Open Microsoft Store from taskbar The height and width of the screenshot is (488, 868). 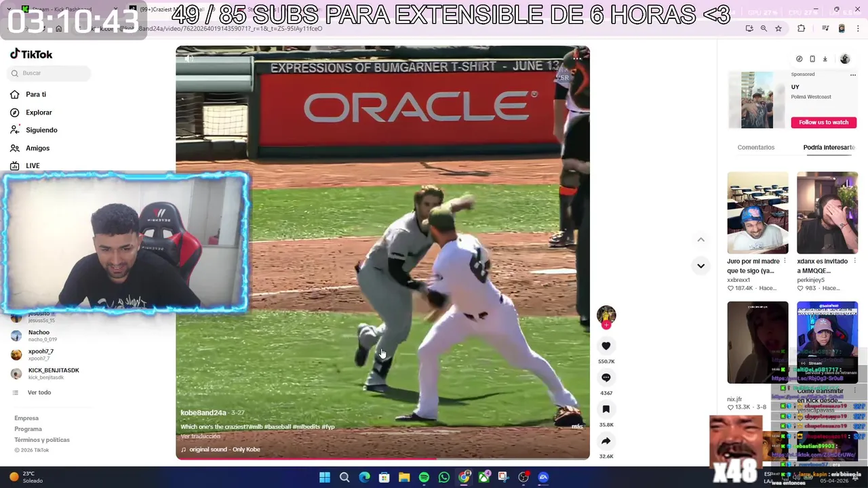pyautogui.click(x=384, y=477)
